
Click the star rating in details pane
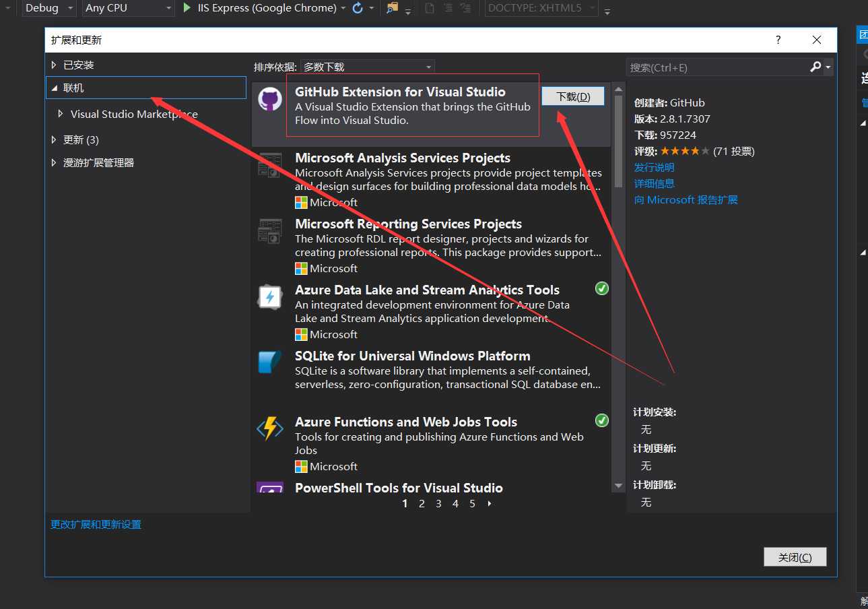click(685, 151)
